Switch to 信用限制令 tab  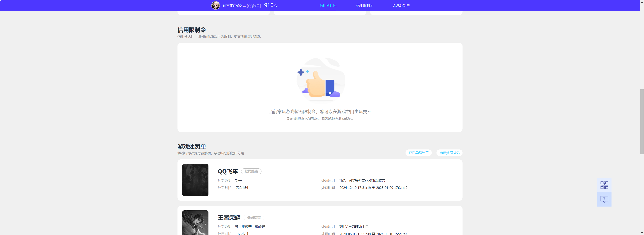click(364, 6)
